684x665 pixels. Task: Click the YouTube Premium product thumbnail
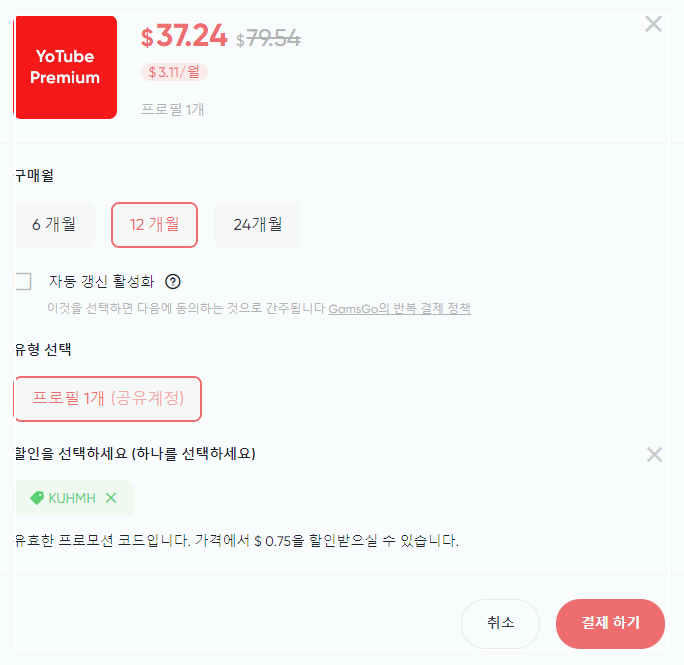65,67
